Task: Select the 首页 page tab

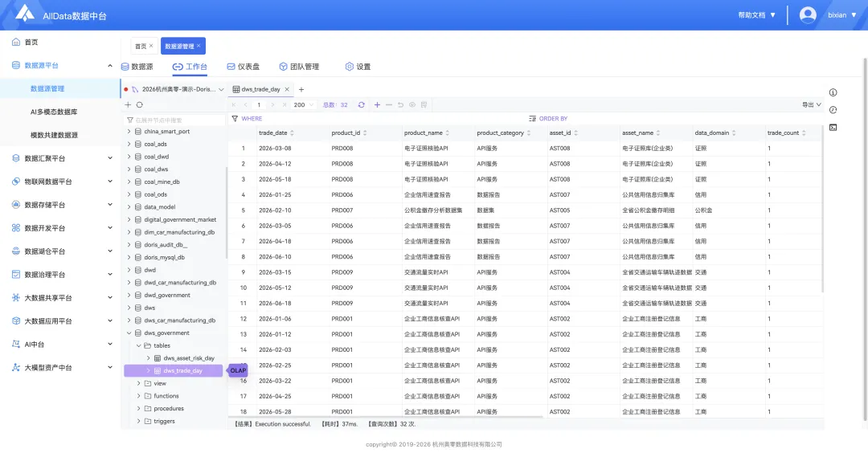Action: [x=141, y=47]
